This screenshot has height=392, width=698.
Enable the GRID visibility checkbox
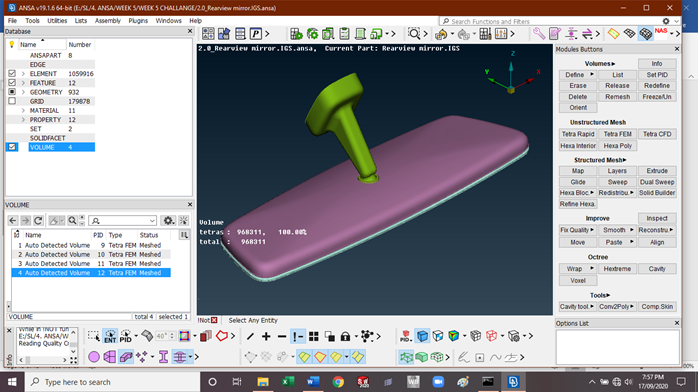12,101
